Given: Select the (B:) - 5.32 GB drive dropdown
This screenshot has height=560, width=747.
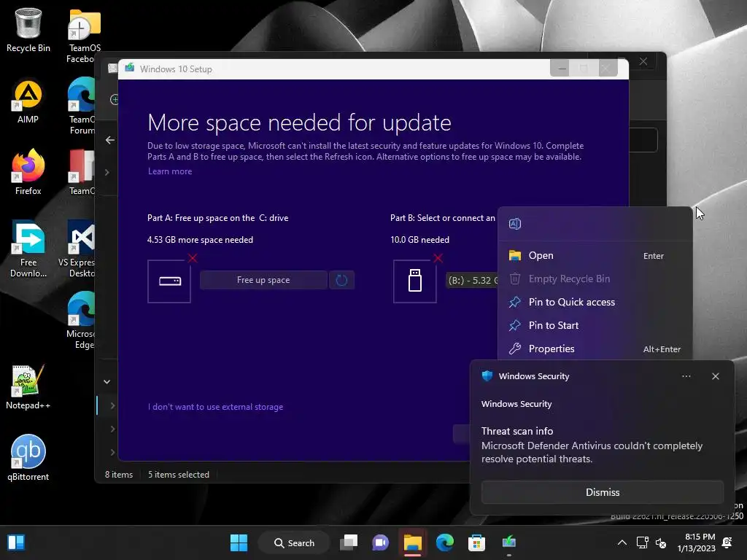Looking at the screenshot, I should (472, 281).
